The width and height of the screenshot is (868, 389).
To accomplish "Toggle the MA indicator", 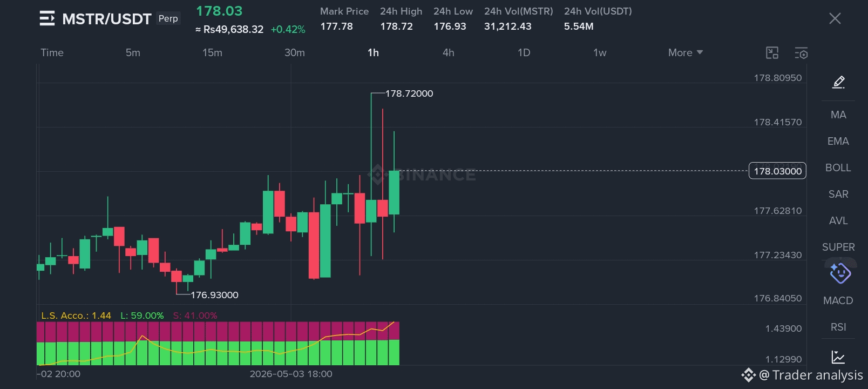I will coord(838,115).
